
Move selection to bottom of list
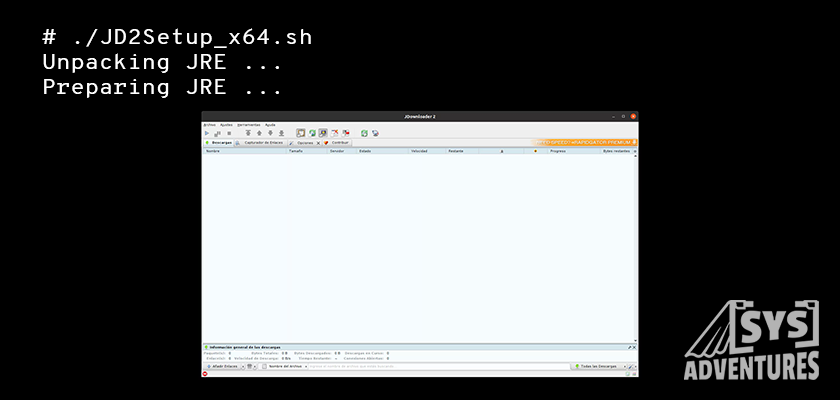(x=281, y=133)
